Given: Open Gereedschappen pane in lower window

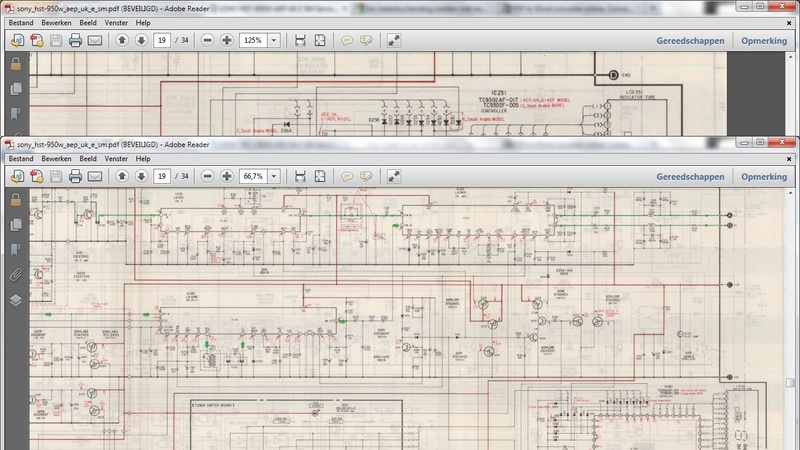Looking at the screenshot, I should pos(690,176).
